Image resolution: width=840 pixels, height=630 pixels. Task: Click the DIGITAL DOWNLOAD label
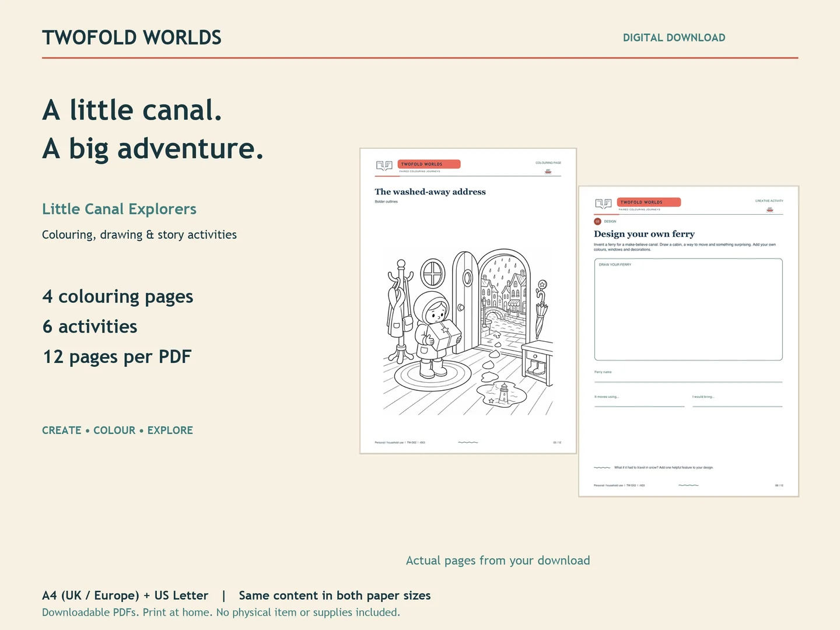674,38
